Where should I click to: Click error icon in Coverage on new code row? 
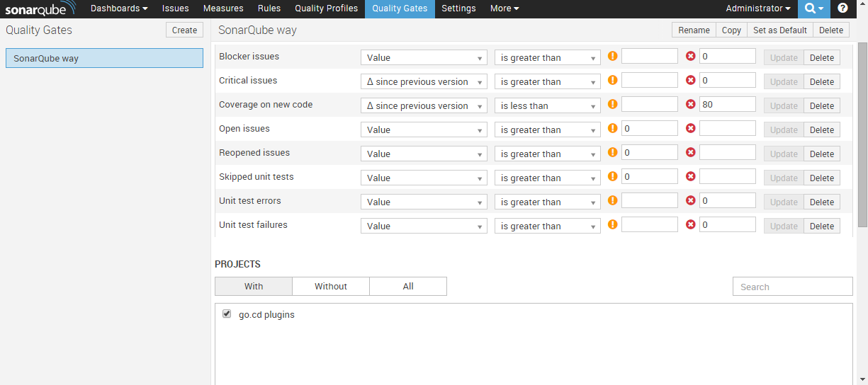click(x=691, y=104)
